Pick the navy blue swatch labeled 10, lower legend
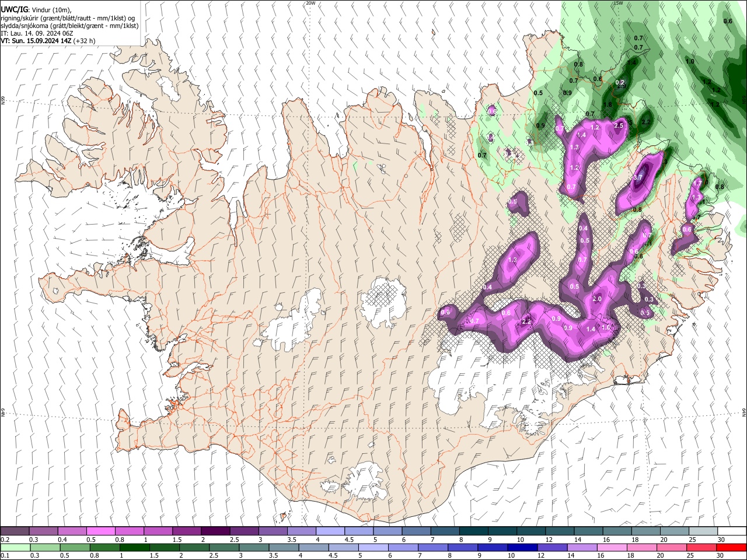 click(x=522, y=548)
